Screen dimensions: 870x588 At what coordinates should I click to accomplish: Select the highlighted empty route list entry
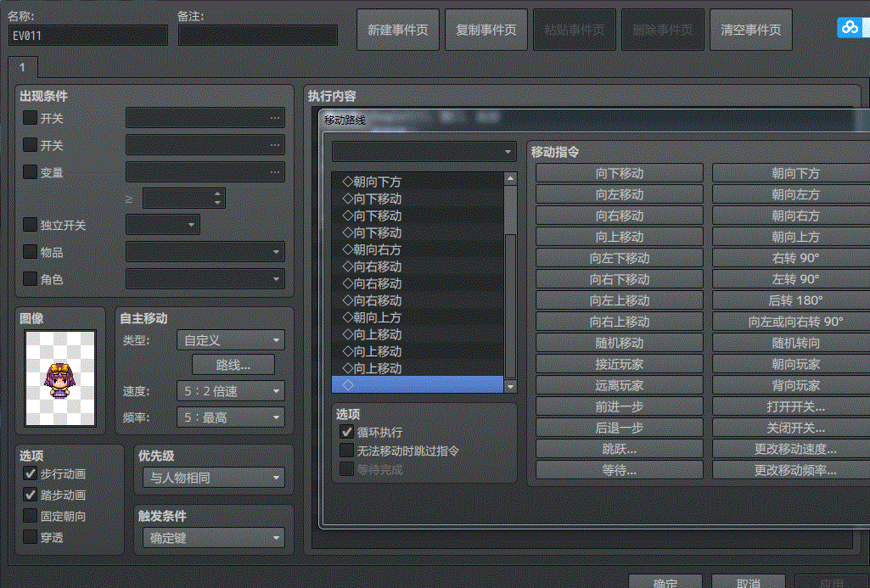[418, 385]
